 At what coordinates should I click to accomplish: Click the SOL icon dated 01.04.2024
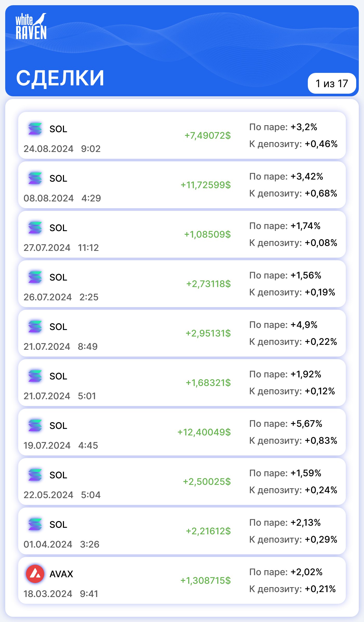tap(35, 524)
